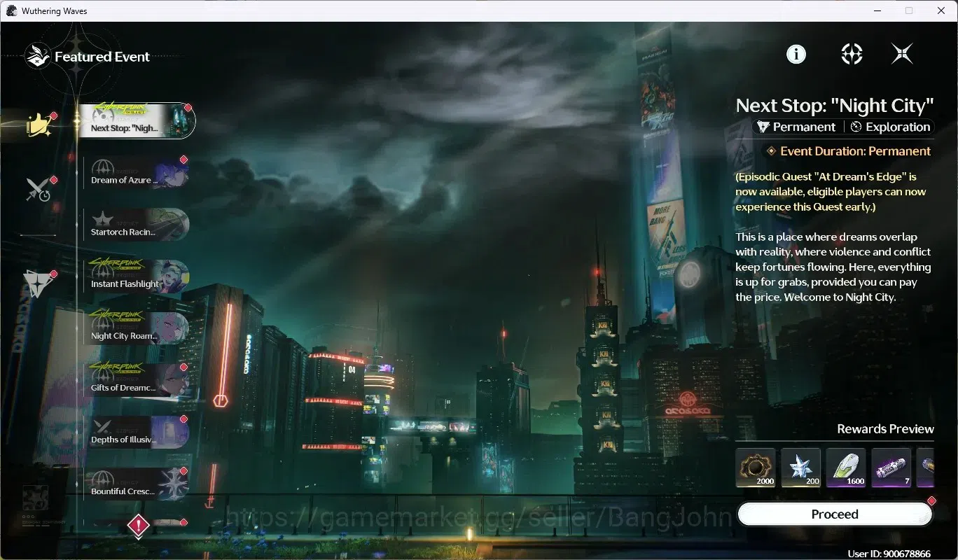958x560 pixels.
Task: Select the thumbs-up featured category icon
Action: point(39,125)
